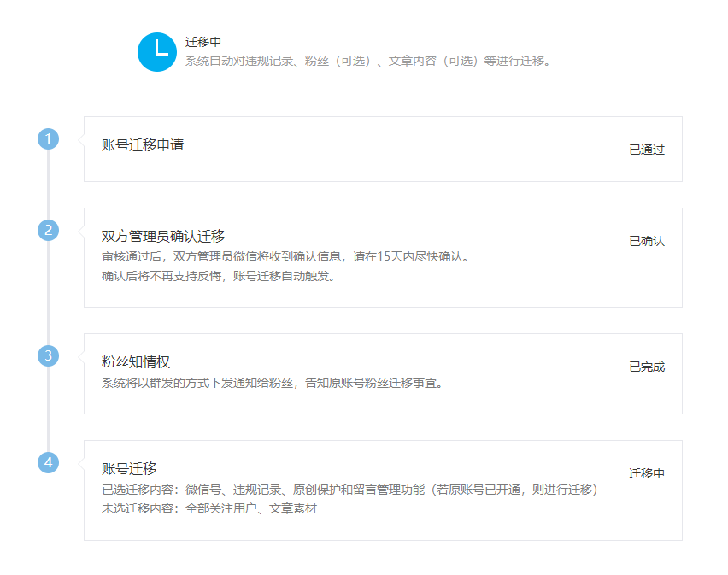
Task: Click the 已确认 status label
Action: (647, 241)
